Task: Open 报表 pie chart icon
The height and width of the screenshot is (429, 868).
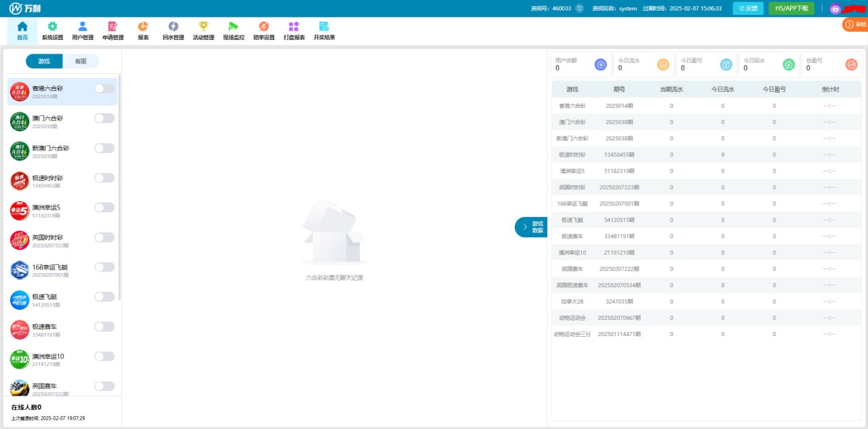Action: pyautogui.click(x=143, y=26)
